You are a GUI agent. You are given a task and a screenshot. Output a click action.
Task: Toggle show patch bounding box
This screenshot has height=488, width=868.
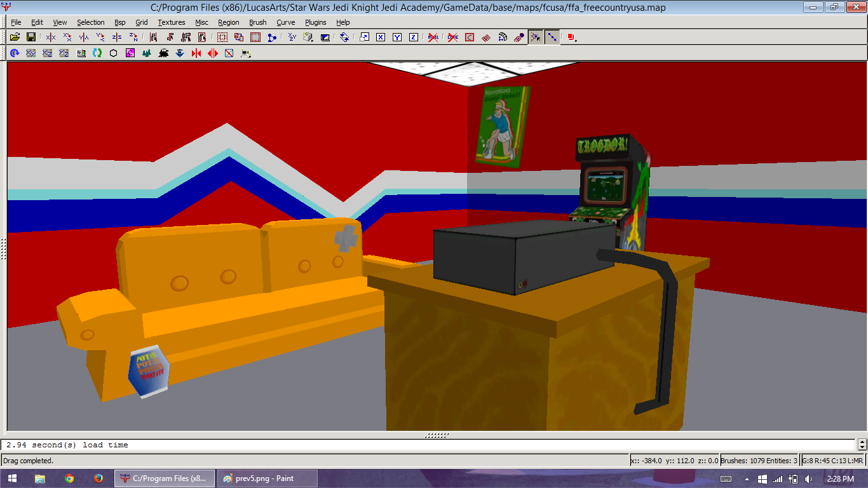(470, 37)
